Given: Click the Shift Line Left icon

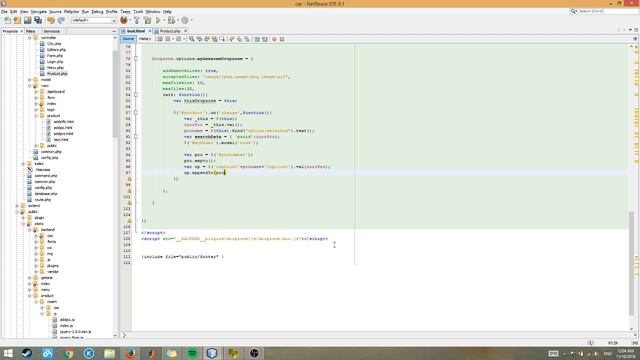Looking at the screenshot, I should pyautogui.click(x=257, y=39).
